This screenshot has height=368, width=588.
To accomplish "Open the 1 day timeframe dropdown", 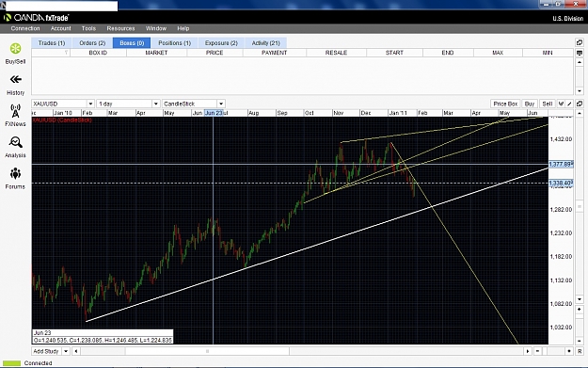I will 155,104.
